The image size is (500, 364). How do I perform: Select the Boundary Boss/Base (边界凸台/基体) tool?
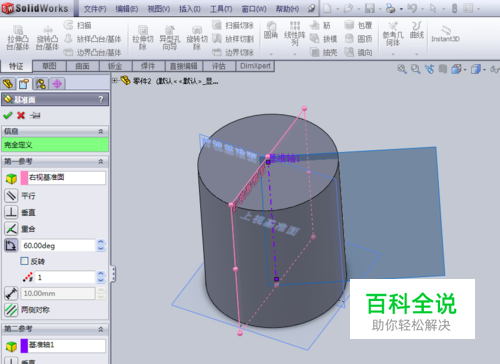tap(93, 52)
